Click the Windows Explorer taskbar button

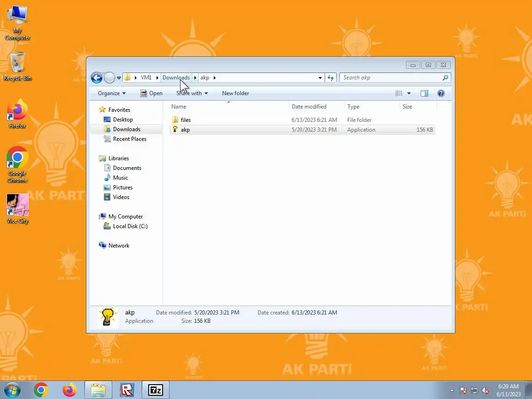tap(98, 390)
